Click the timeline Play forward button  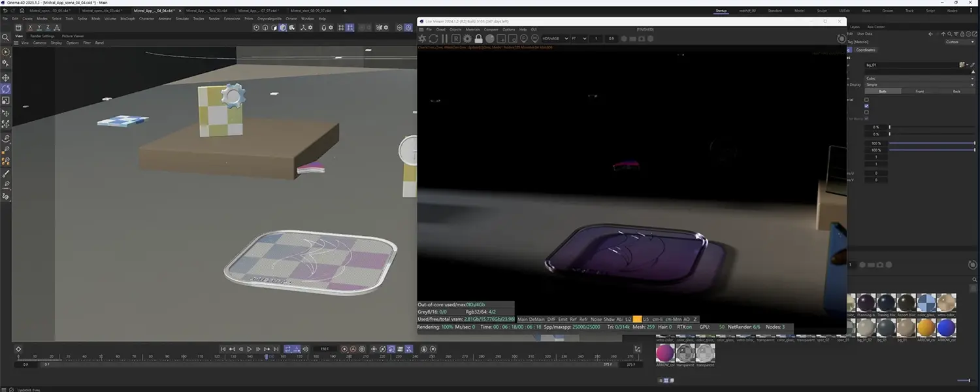click(249, 350)
